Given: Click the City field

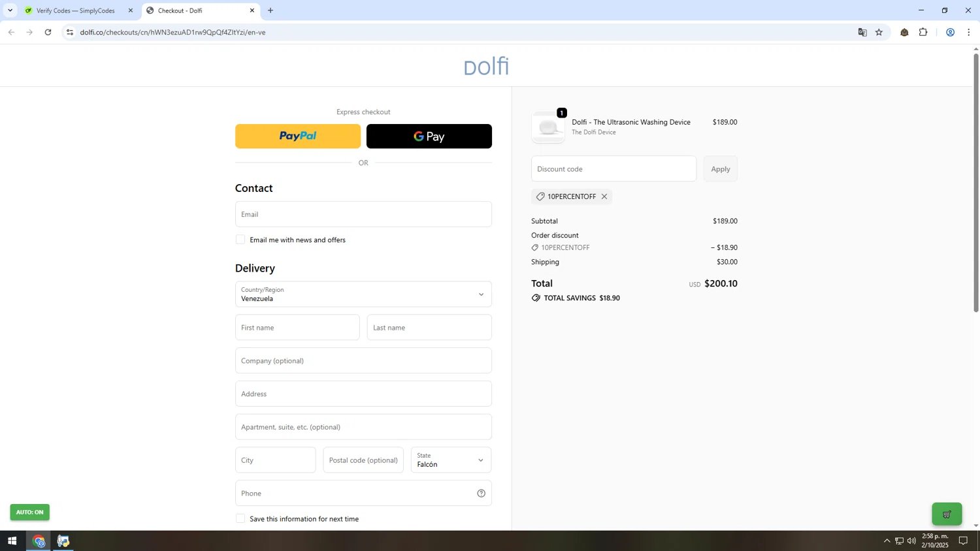Looking at the screenshot, I should coord(276,460).
